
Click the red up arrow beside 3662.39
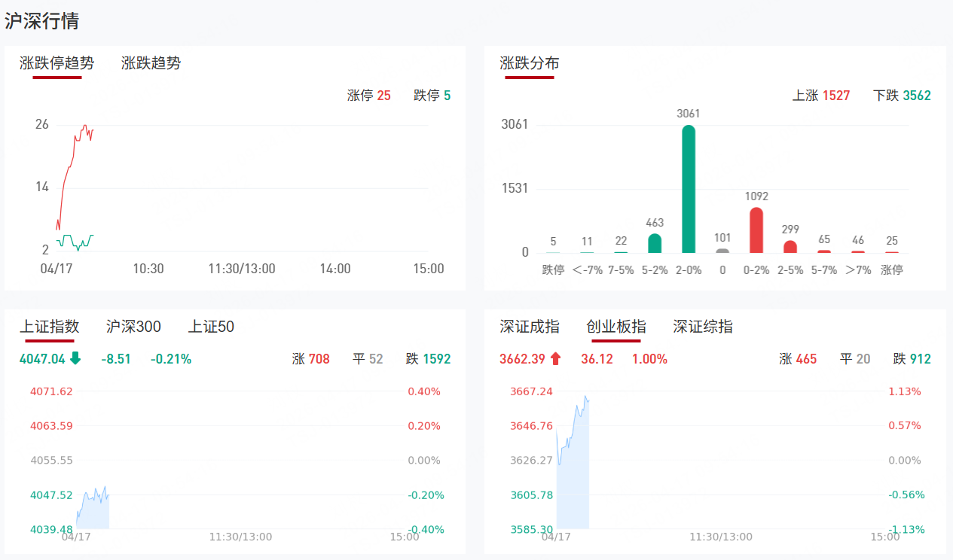(x=556, y=359)
